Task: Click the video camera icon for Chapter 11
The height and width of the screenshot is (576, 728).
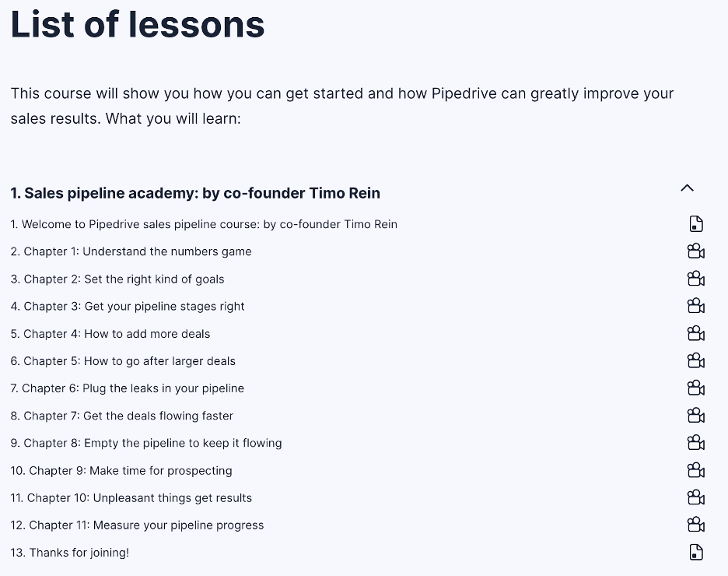Action: coord(695,525)
